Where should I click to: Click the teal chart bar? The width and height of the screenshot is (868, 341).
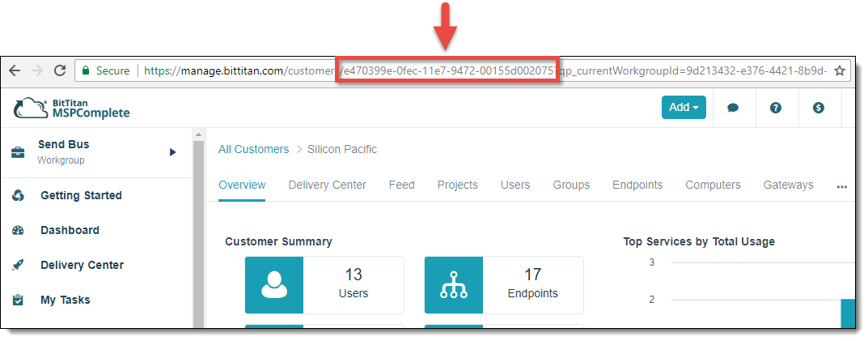848,313
